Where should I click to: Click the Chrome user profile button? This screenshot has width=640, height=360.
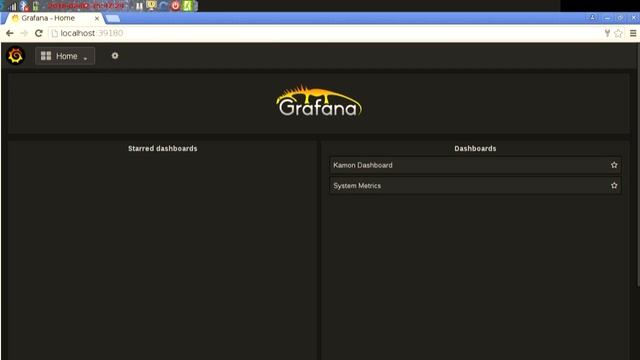pyautogui.click(x=593, y=18)
